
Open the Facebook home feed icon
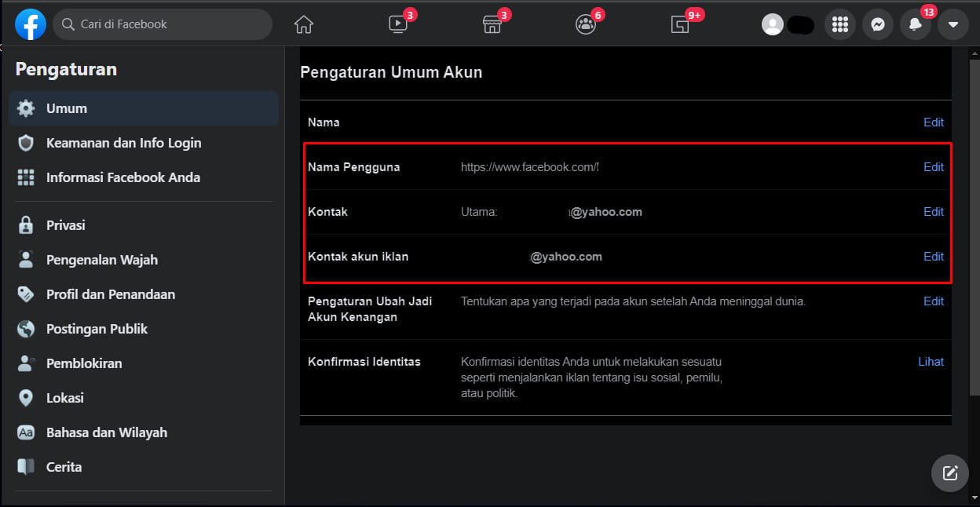[303, 24]
